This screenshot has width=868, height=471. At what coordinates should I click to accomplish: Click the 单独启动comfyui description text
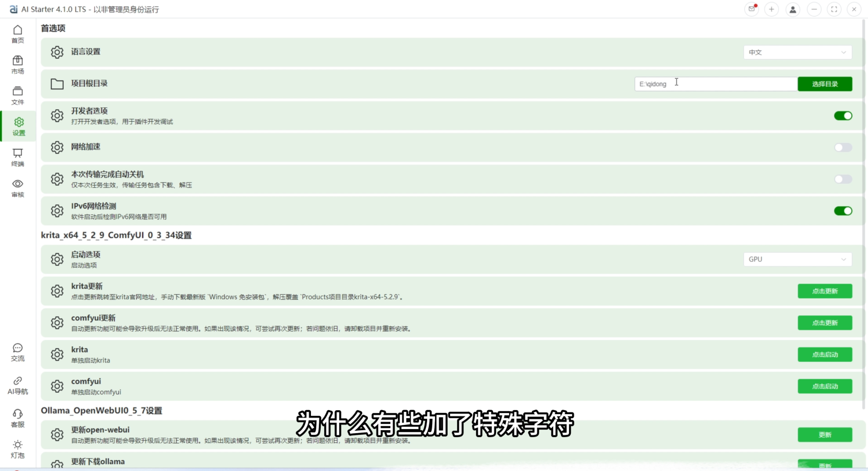(x=96, y=392)
